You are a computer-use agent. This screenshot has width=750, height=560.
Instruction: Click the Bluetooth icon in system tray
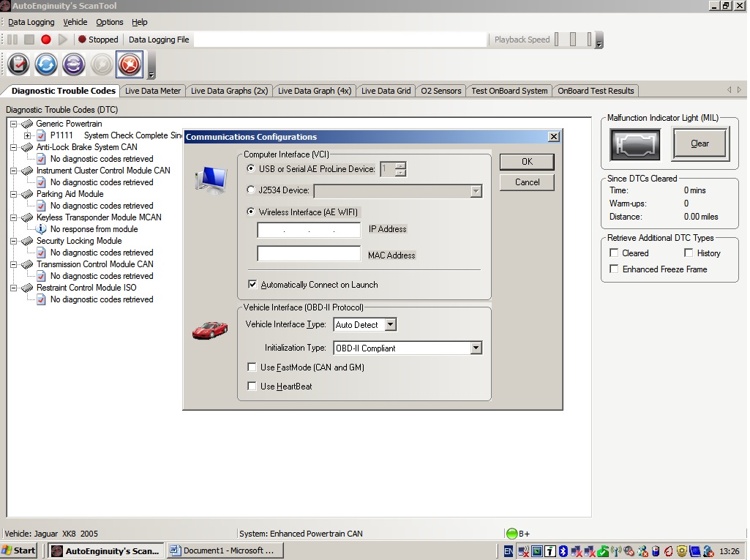(563, 551)
